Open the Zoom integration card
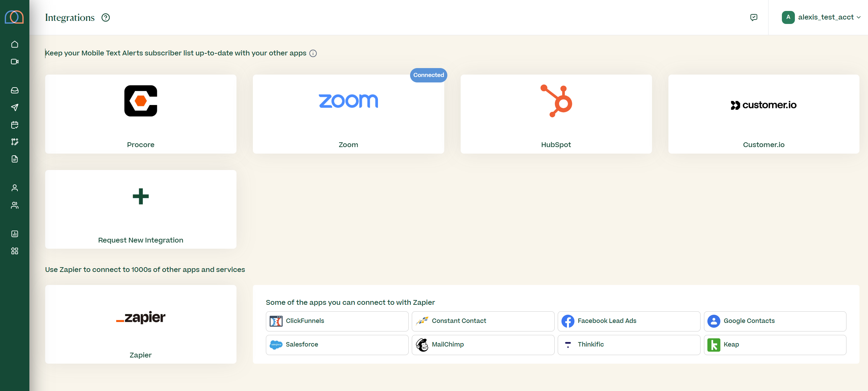This screenshot has height=391, width=868. pyautogui.click(x=348, y=114)
